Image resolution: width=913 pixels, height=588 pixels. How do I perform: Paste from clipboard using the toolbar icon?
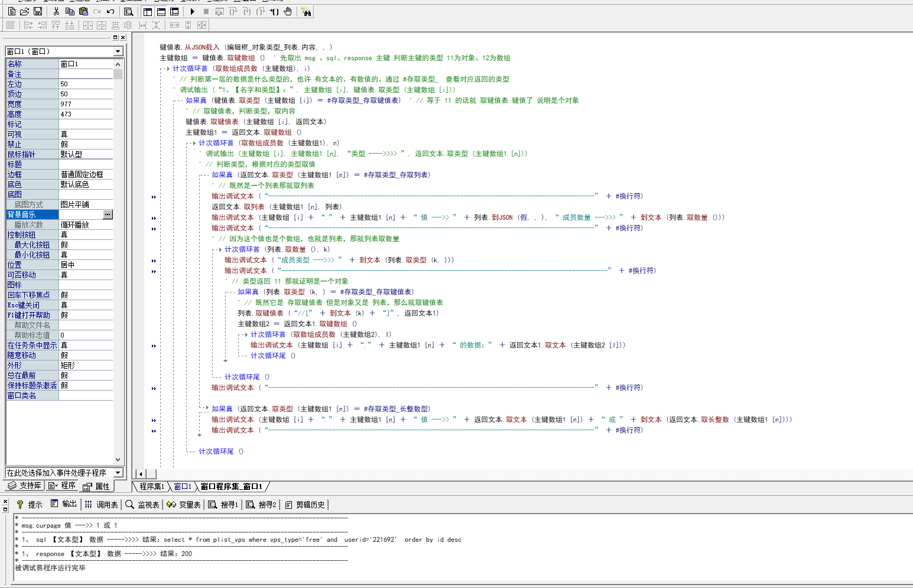click(x=83, y=11)
